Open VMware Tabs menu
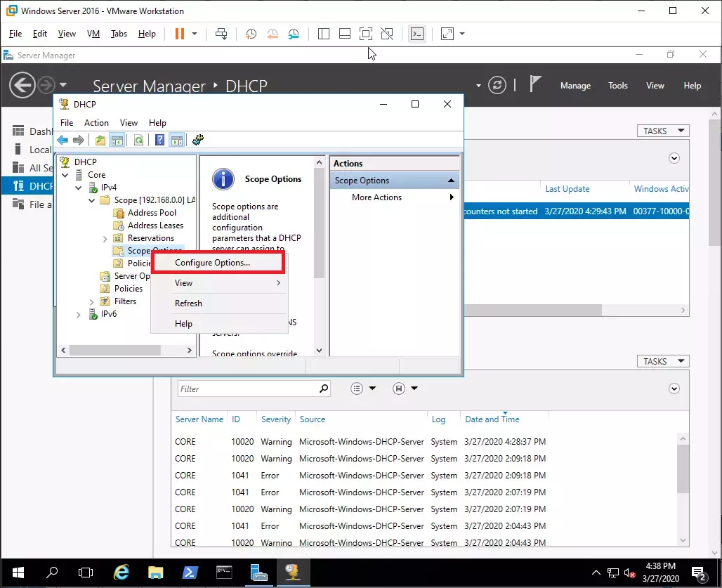722x588 pixels. click(x=119, y=34)
